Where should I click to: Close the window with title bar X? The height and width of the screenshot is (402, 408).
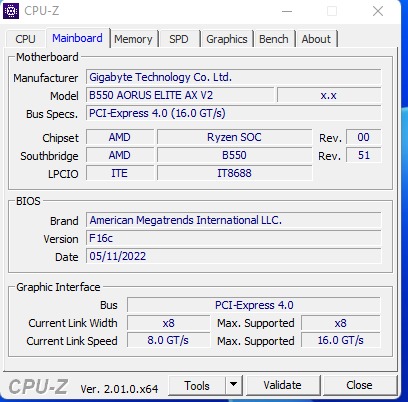(x=378, y=11)
